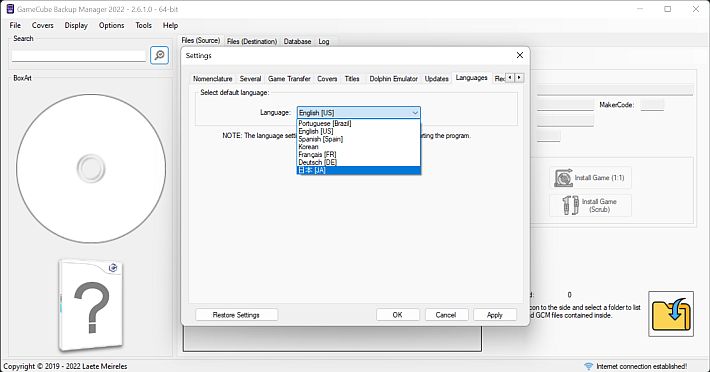The height and width of the screenshot is (372, 710).
Task: Click the MakerCode field
Action: pyautogui.click(x=652, y=105)
